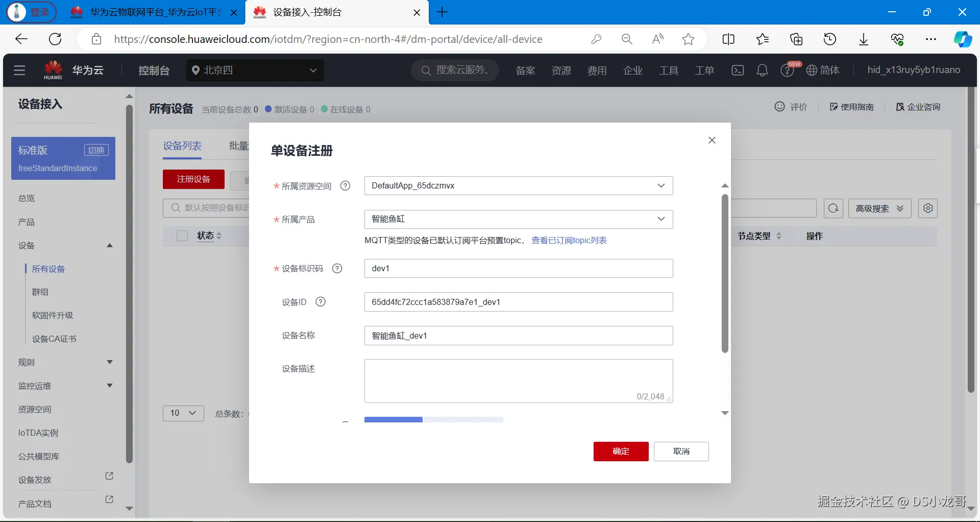Click the dialog vertical scrollbar thumb
The image size is (980, 522).
click(x=725, y=273)
